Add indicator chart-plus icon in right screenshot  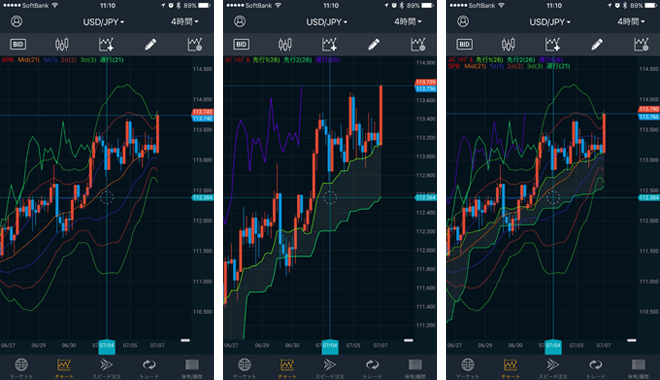[x=552, y=44]
